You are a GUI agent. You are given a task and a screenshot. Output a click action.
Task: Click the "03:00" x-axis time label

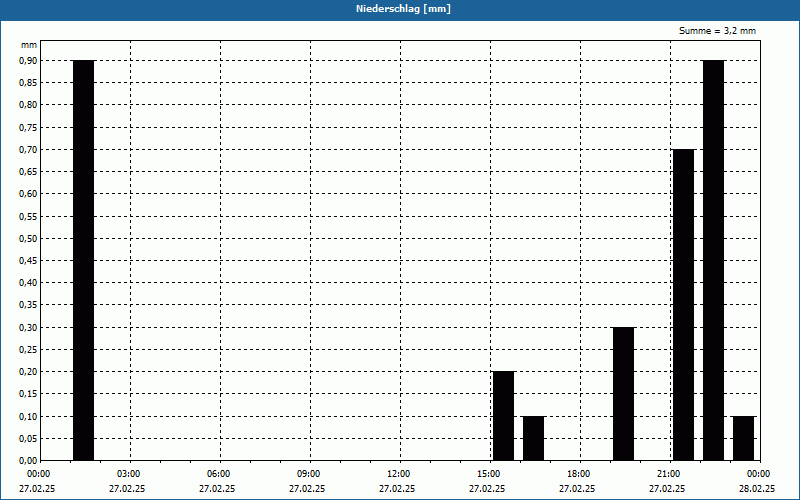[x=129, y=474]
